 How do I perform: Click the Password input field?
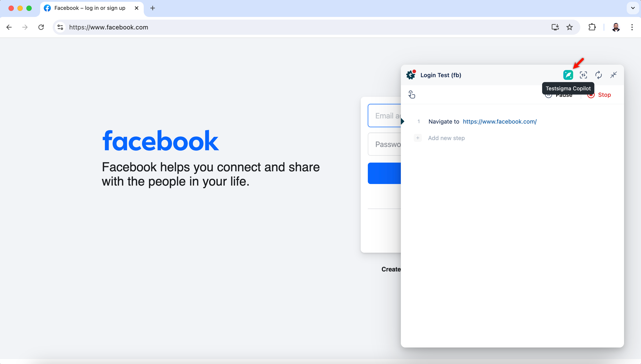pos(385,144)
